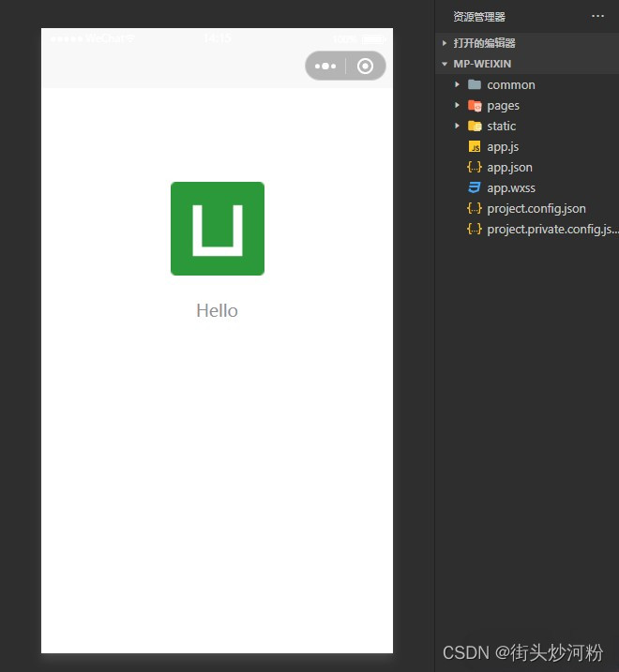Click the static folder icon
619x672 pixels.
pyautogui.click(x=475, y=126)
